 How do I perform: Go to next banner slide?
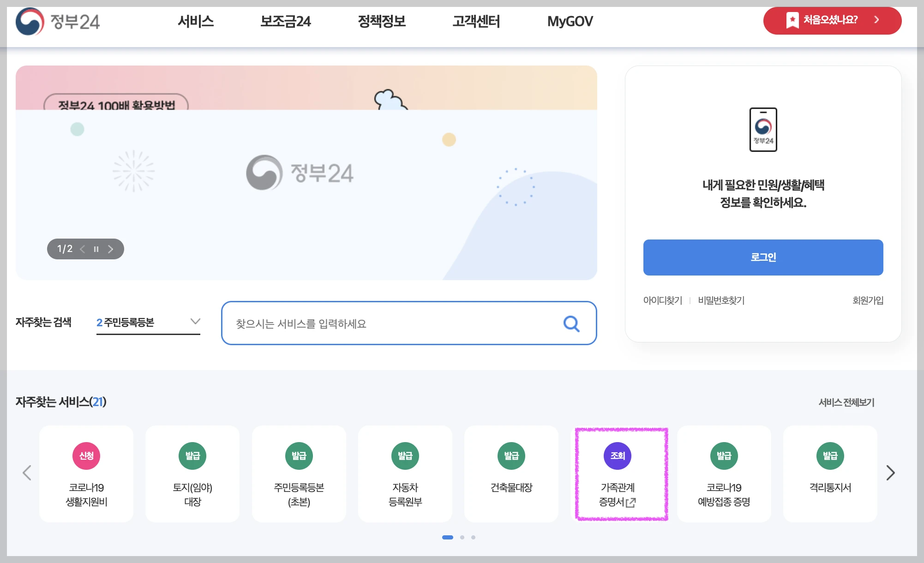tap(110, 249)
